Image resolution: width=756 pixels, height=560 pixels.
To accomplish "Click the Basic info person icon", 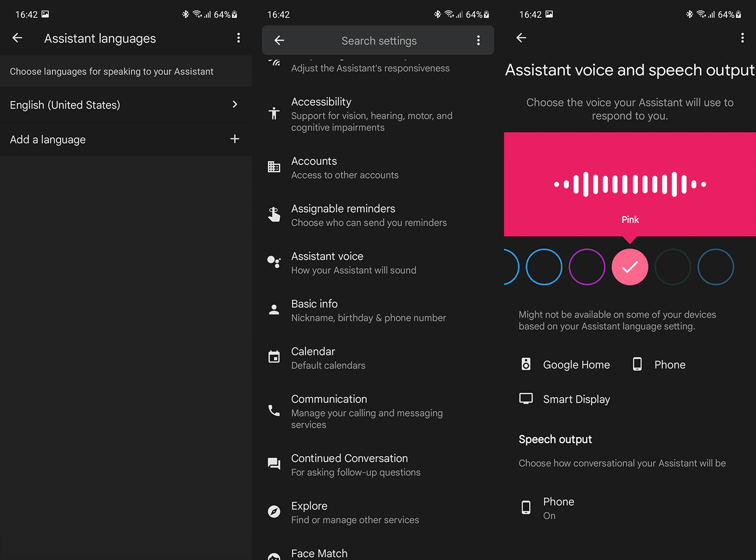I will (x=274, y=310).
